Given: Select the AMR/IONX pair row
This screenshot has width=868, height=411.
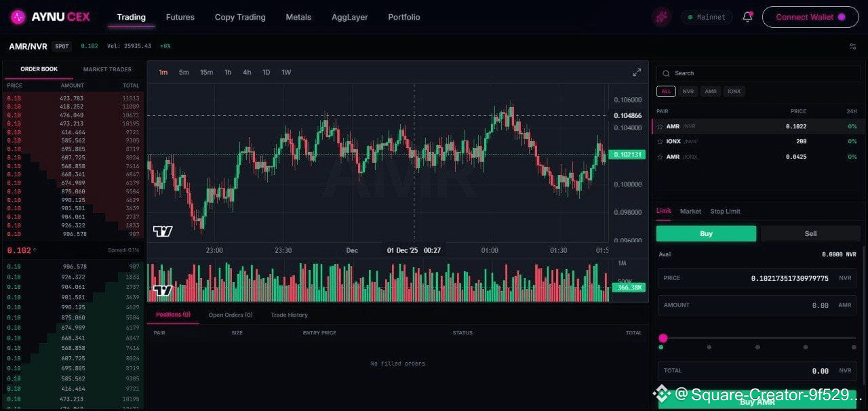Looking at the screenshot, I should [x=757, y=157].
